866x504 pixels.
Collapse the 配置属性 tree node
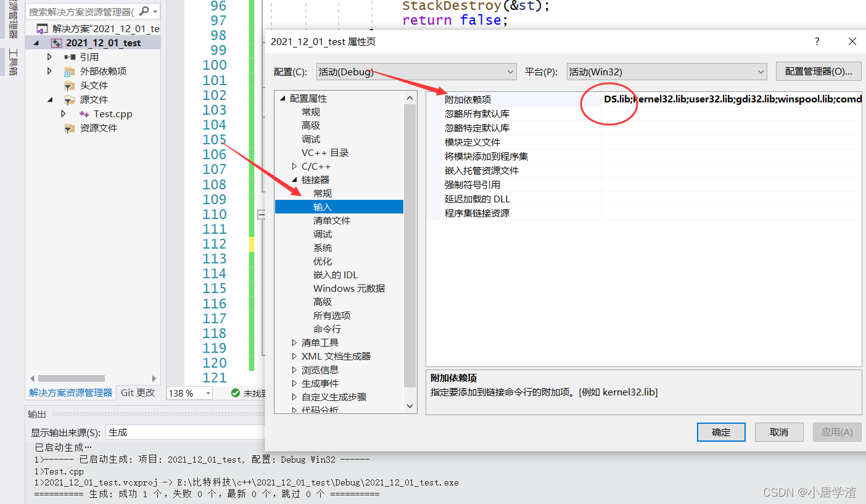point(283,98)
